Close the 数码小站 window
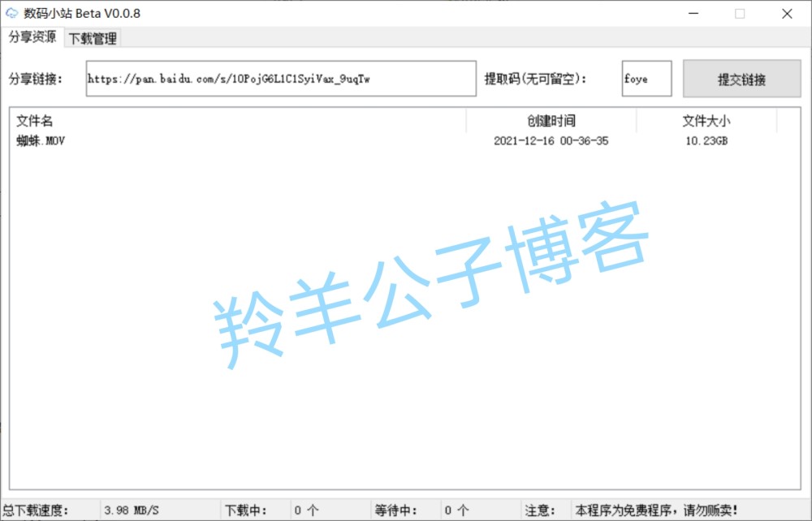Viewport: 812px width, 521px height. 787,14
